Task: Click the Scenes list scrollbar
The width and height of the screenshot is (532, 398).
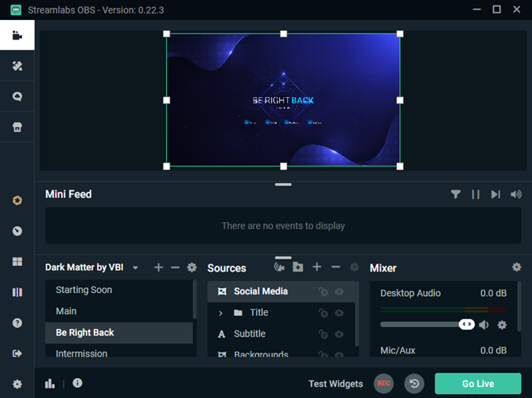Action: 194,300
